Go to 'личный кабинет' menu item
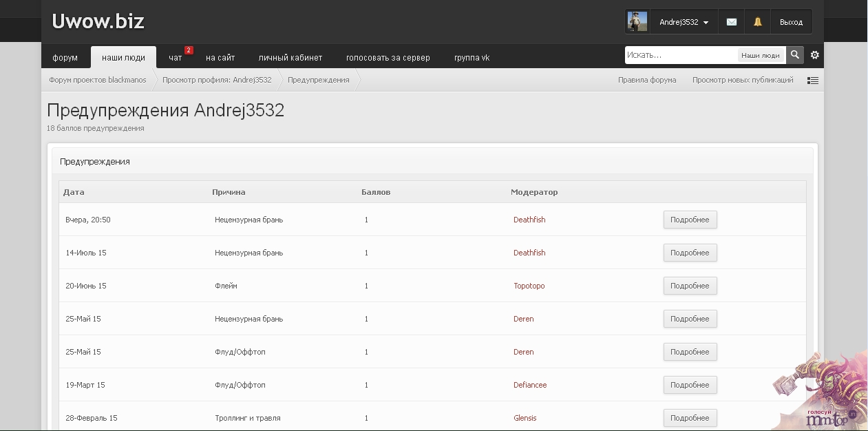 tap(290, 58)
